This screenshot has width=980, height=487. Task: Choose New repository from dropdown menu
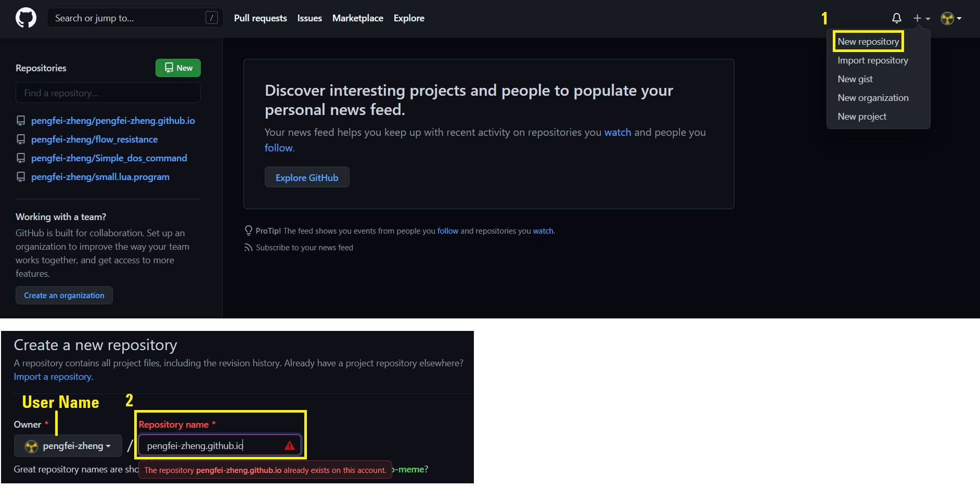[868, 42]
